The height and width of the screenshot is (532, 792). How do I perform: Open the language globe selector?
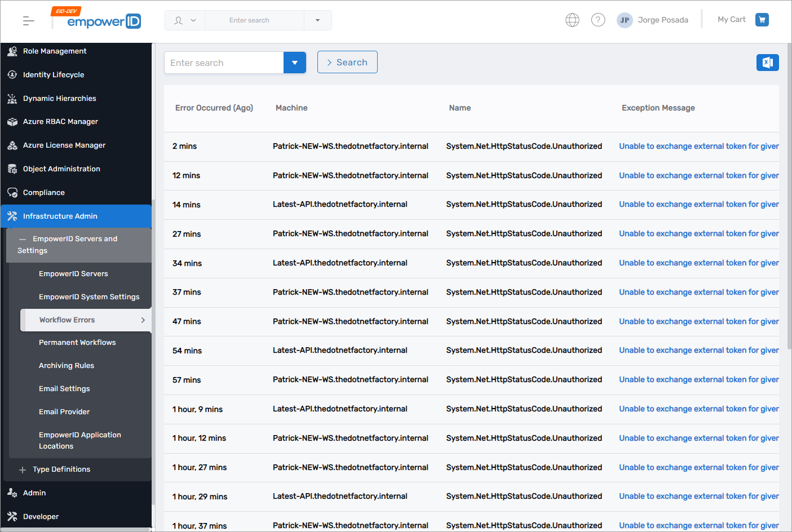pyautogui.click(x=572, y=20)
